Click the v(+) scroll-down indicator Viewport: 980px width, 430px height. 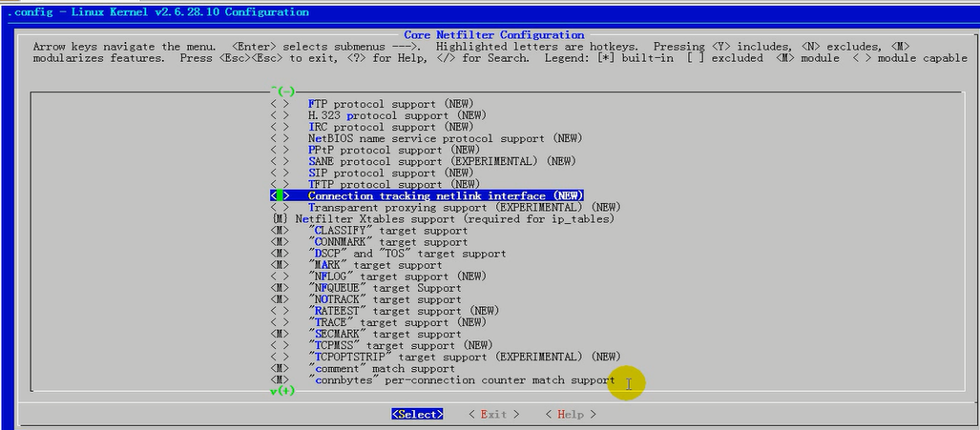283,391
